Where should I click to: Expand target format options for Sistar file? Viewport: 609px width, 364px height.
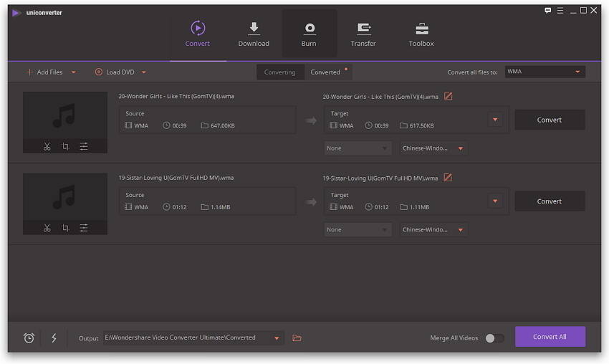[495, 201]
